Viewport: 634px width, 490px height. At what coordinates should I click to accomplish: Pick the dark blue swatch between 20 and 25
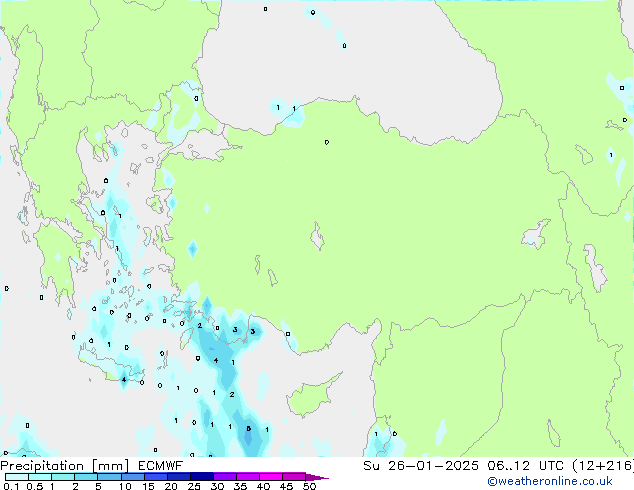pyautogui.click(x=179, y=477)
